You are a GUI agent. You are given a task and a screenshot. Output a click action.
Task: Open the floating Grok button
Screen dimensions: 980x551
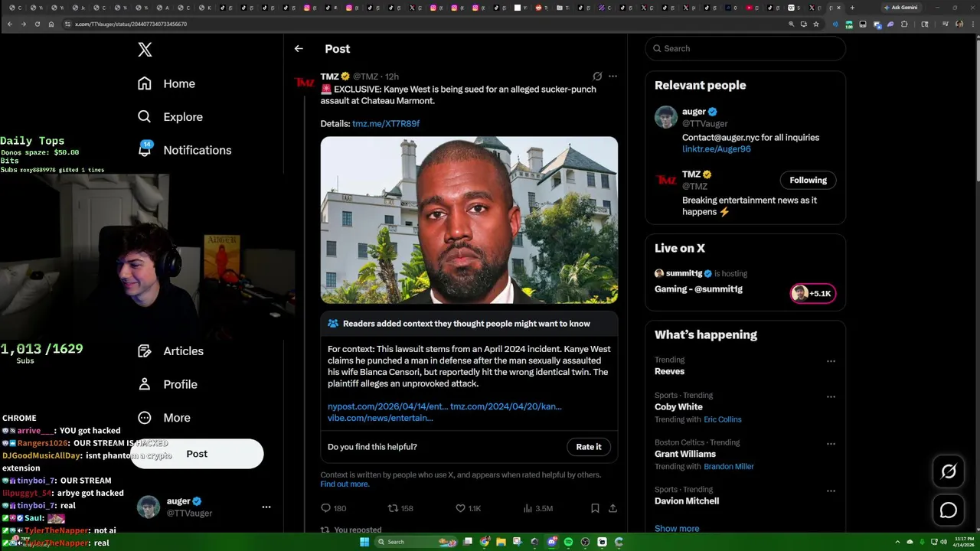point(949,471)
